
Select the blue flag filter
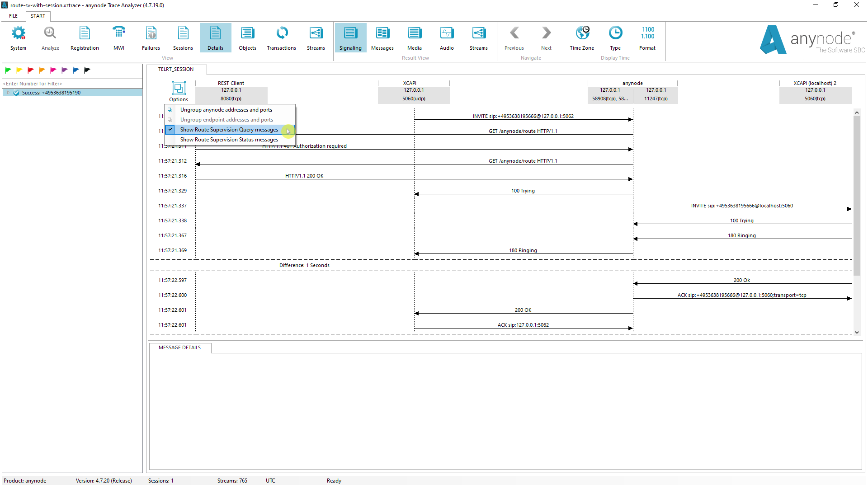click(x=75, y=70)
